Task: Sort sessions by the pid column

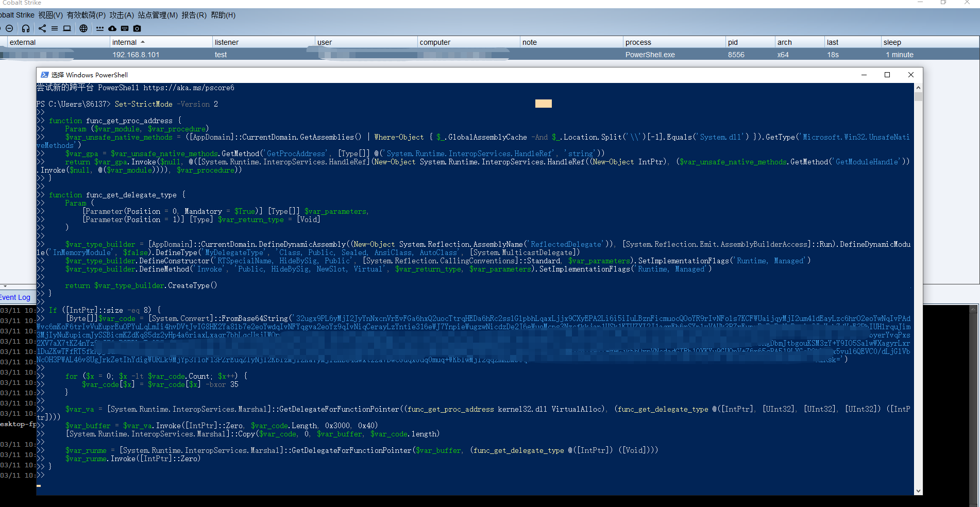Action: tap(750, 42)
